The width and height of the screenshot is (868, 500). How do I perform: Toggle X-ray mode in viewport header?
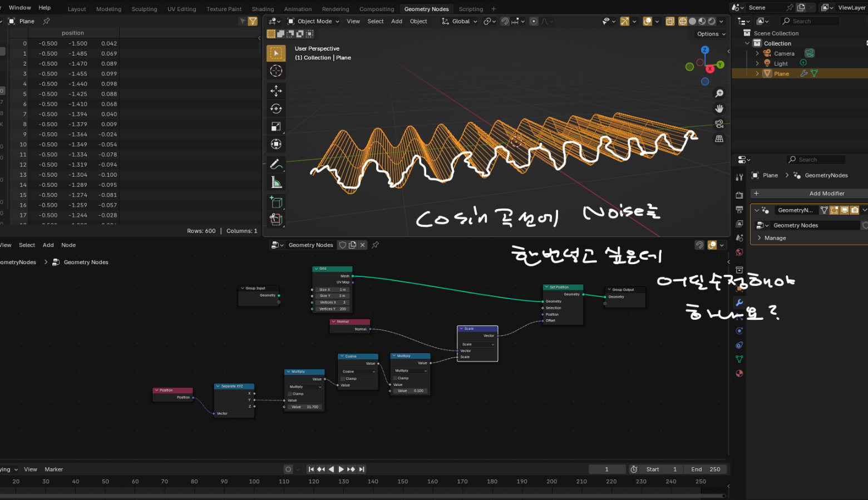(670, 21)
